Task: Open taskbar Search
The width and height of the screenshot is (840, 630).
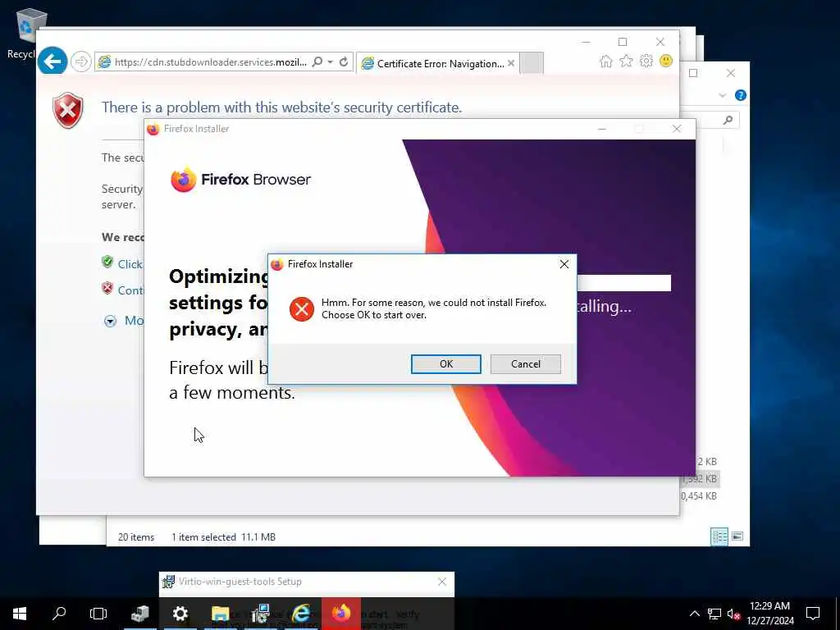Action: point(59,614)
